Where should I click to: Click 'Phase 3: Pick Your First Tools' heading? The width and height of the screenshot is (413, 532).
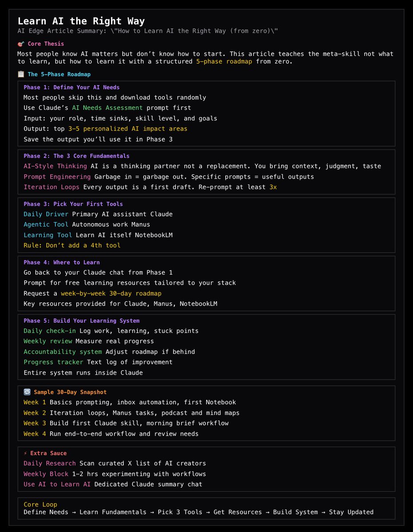73,204
